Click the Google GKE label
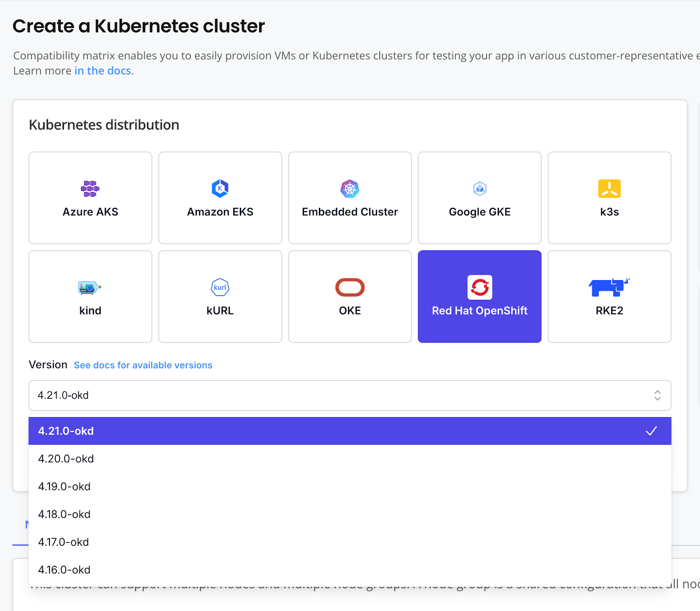This screenshot has width=700, height=611. pyautogui.click(x=480, y=212)
